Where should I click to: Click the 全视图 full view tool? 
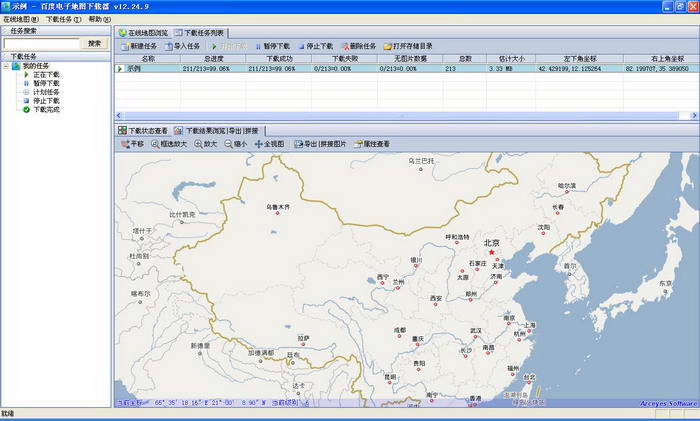(269, 144)
